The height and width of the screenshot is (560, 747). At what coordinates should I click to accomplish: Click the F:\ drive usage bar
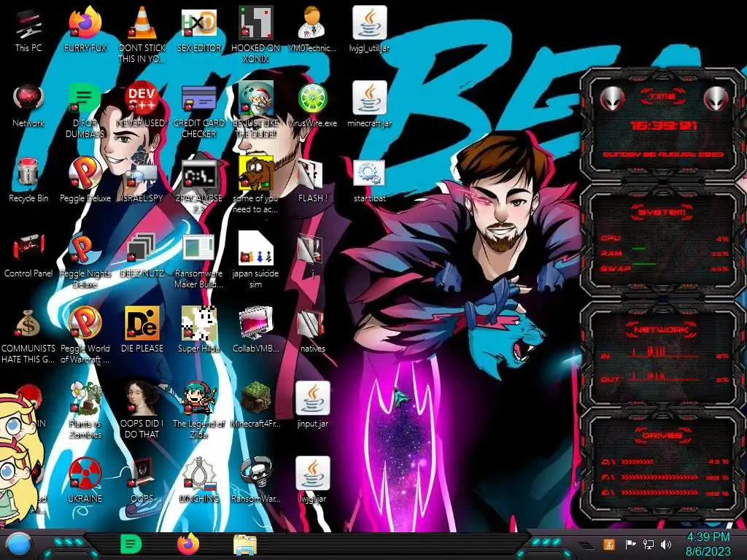[659, 477]
